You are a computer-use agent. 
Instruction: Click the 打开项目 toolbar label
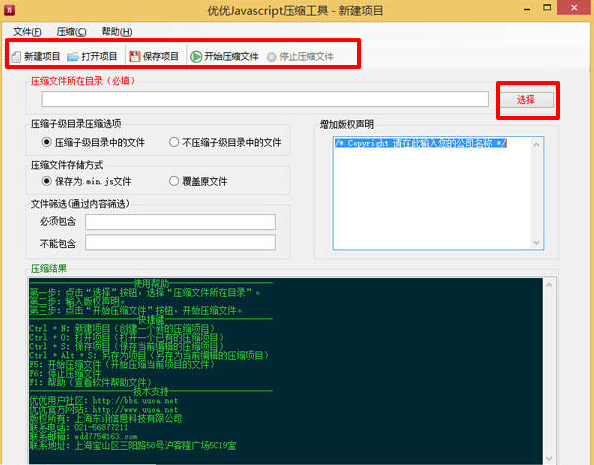pyautogui.click(x=99, y=57)
